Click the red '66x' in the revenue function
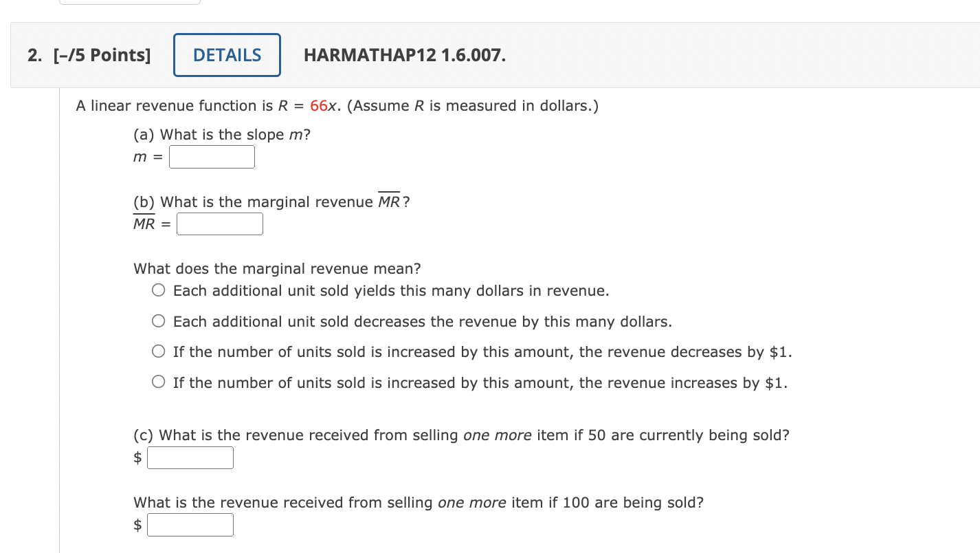Image resolution: width=980 pixels, height=553 pixels. [322, 105]
